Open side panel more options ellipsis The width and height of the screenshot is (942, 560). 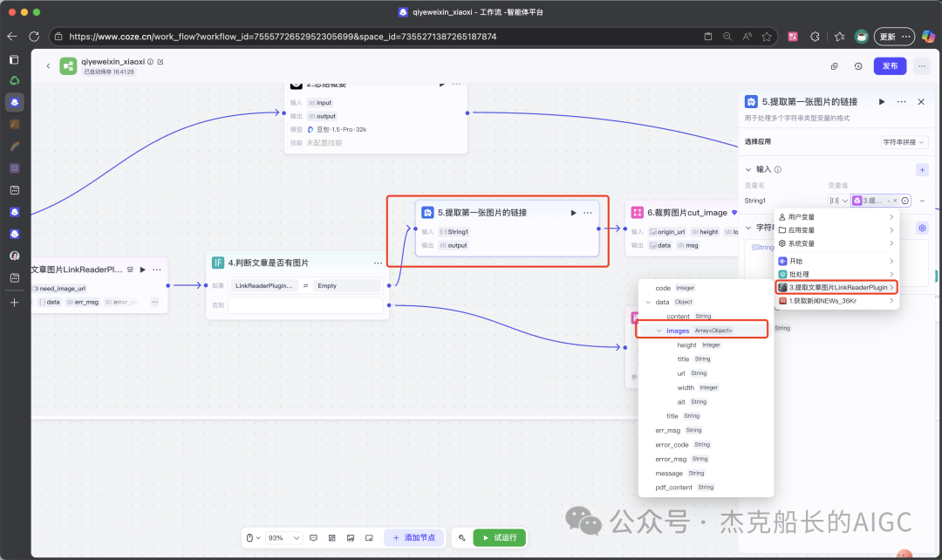click(x=901, y=101)
